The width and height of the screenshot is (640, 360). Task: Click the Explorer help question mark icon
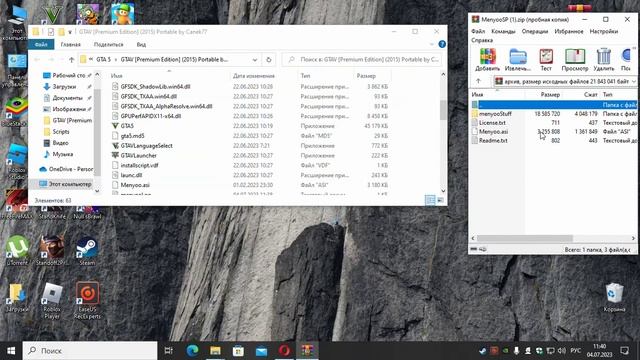point(442,44)
